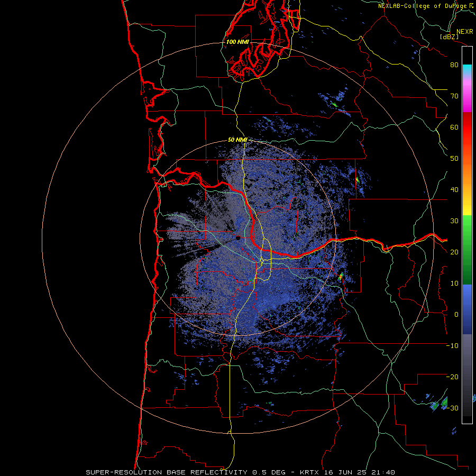Screen dimensions: 476x476
Task: Select the 80 value on the dBZ scale
Action: coord(454,65)
